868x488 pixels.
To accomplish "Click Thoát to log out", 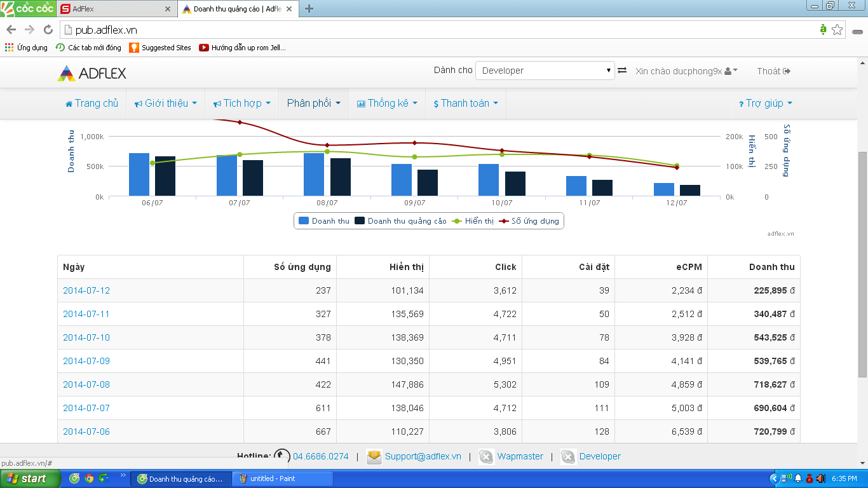I will pyautogui.click(x=773, y=71).
